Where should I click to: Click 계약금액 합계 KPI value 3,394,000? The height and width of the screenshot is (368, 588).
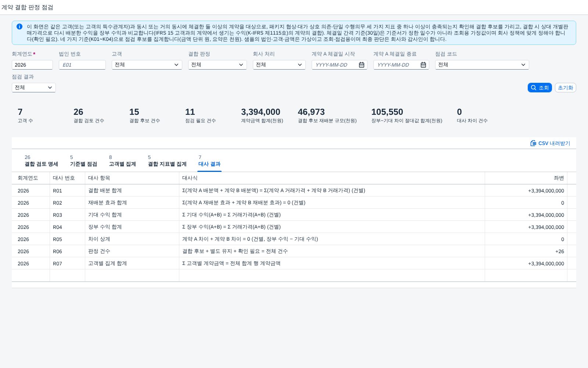(261, 112)
